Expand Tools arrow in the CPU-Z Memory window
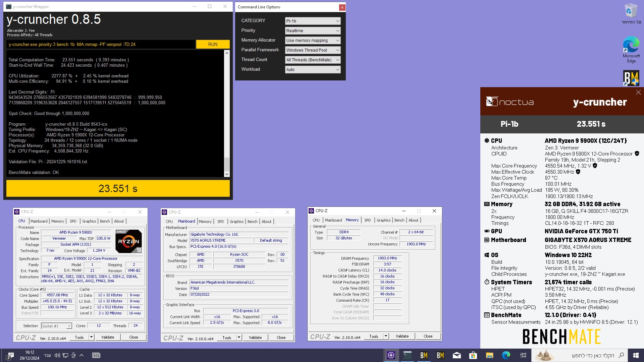This screenshot has height=362, width=644. 386,336
